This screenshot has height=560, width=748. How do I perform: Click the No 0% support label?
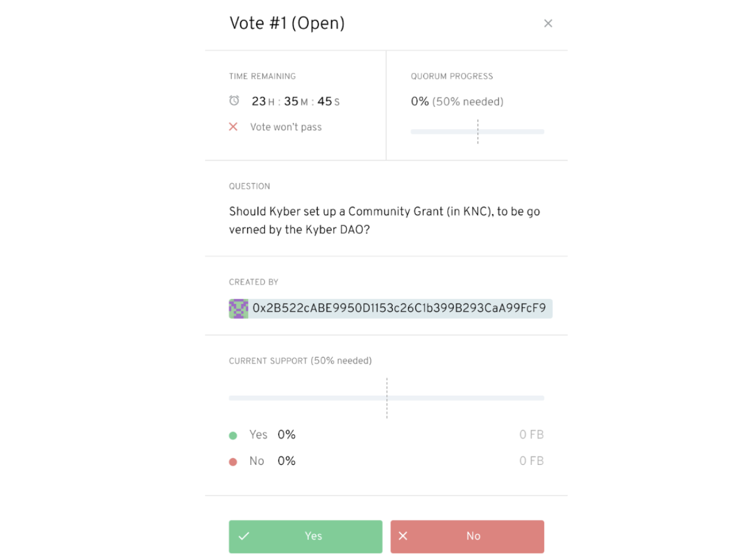(x=272, y=461)
